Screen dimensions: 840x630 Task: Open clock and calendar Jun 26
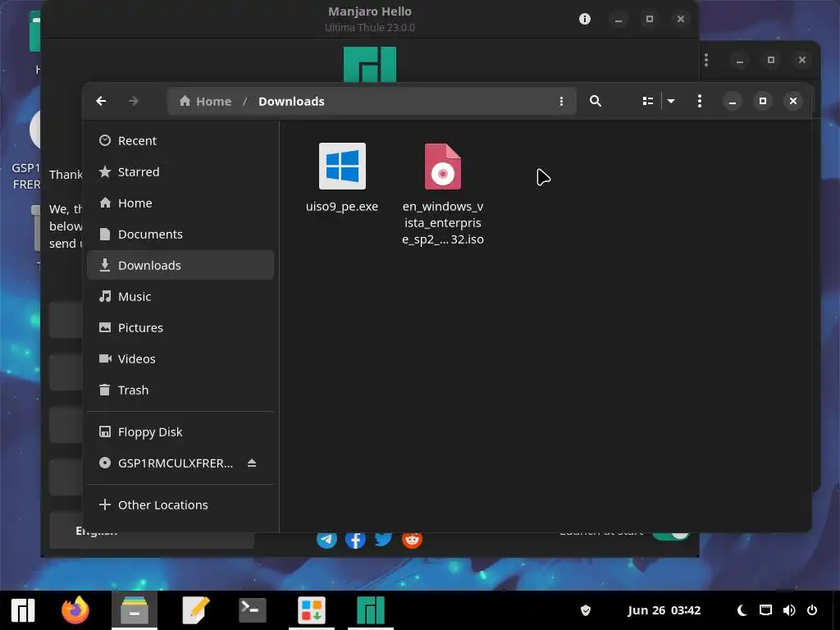point(664,610)
